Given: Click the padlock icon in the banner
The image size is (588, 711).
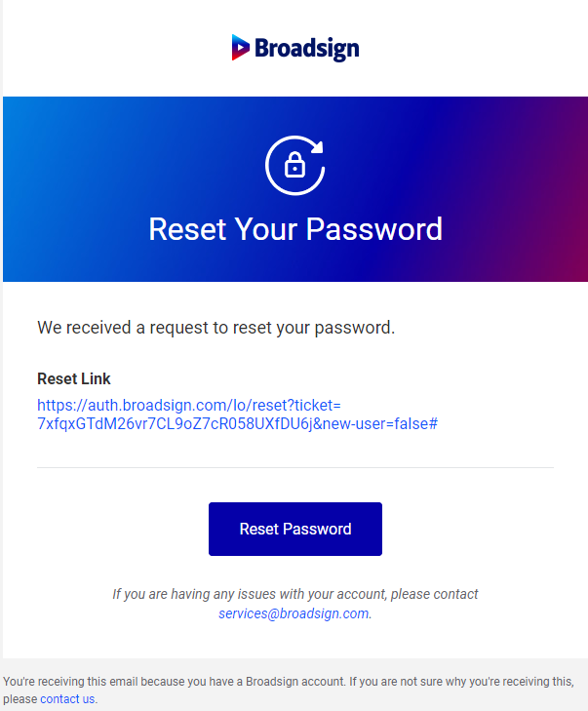Looking at the screenshot, I should coord(294,167).
